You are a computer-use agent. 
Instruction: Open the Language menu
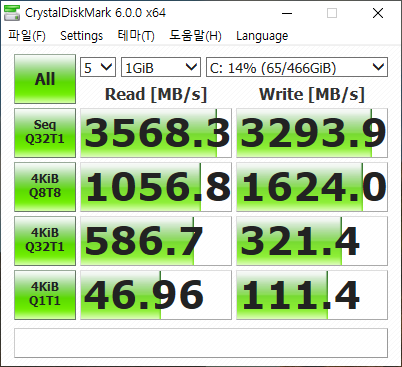coord(262,36)
